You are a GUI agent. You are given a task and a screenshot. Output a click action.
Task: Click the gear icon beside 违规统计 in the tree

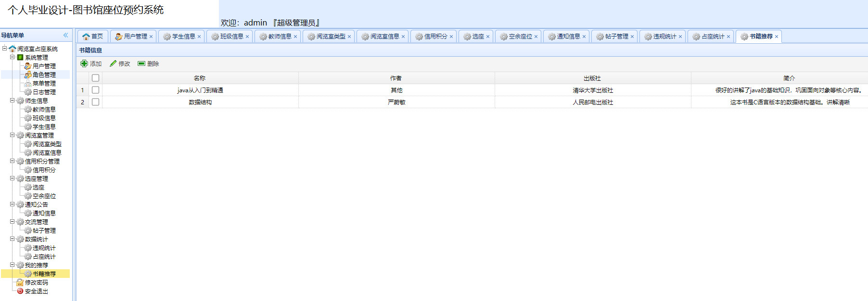click(x=28, y=248)
